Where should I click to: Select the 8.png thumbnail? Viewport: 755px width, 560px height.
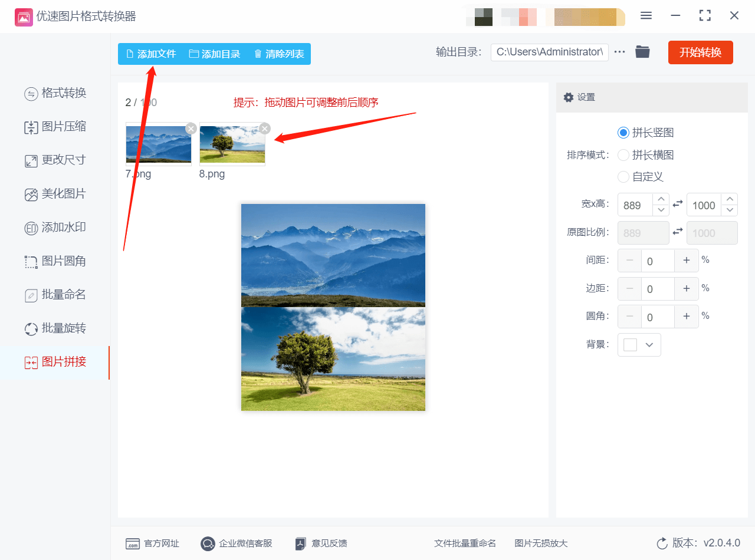click(x=232, y=143)
